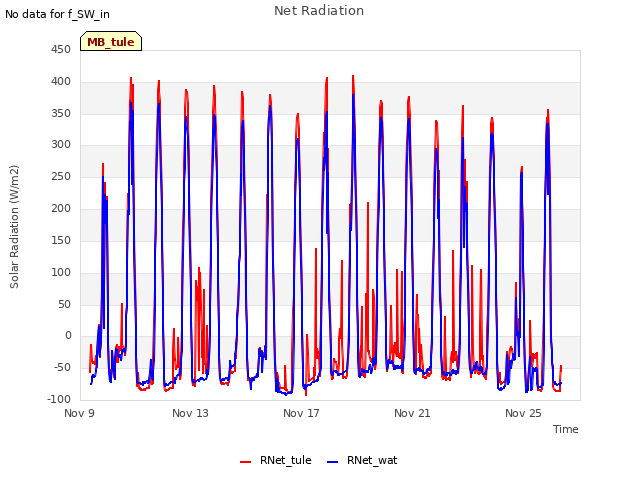Image resolution: width=640 pixels, height=480 pixels.
Task: Click the MB_tule site label box
Action: click(111, 41)
